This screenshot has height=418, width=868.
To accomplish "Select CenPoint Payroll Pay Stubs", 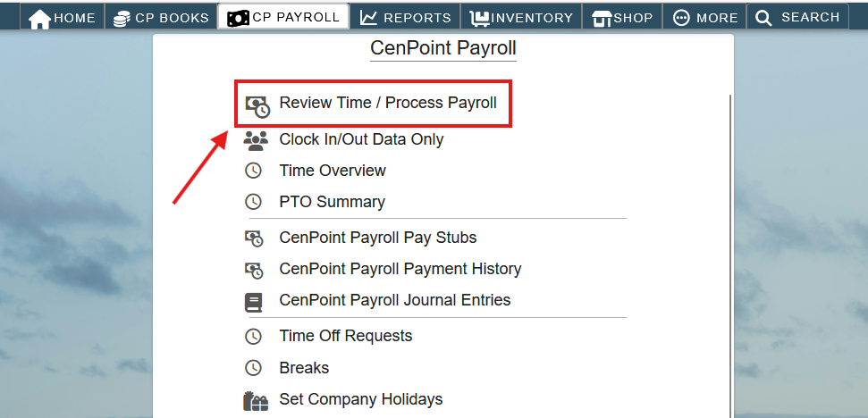I will tap(377, 238).
